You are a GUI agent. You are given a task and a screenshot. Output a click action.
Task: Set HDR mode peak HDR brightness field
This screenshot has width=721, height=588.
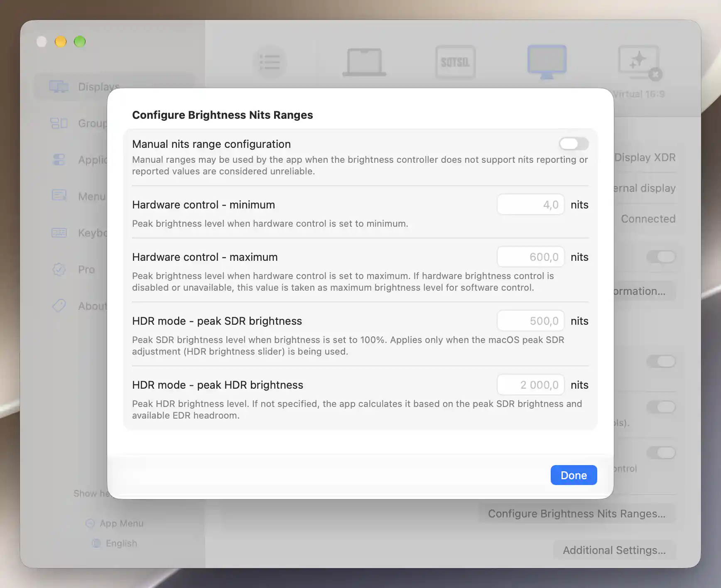point(531,385)
